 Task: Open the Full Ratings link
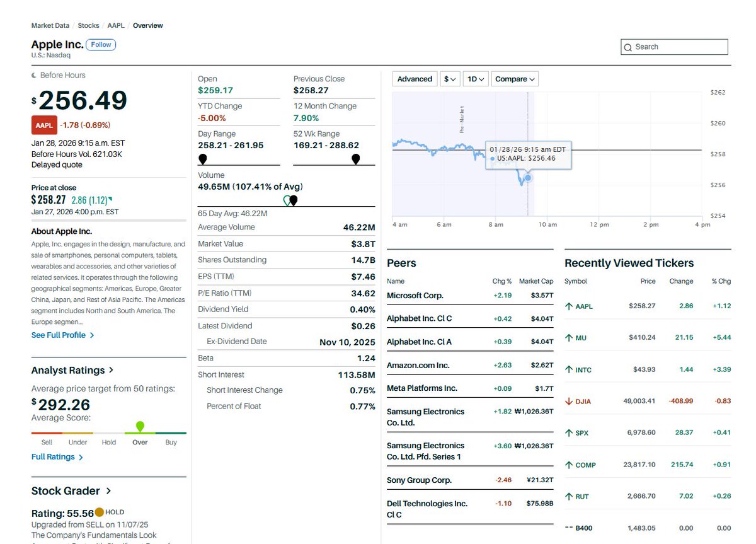[x=57, y=457]
